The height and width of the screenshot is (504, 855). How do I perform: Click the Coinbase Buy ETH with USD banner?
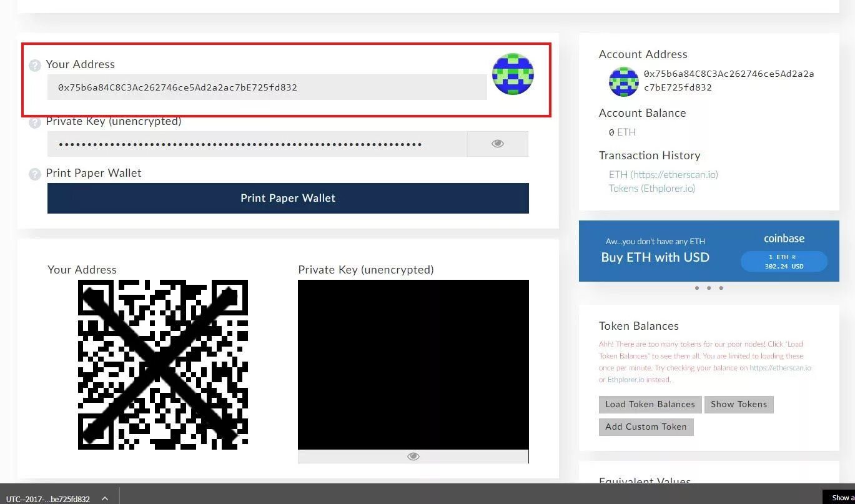click(x=709, y=251)
